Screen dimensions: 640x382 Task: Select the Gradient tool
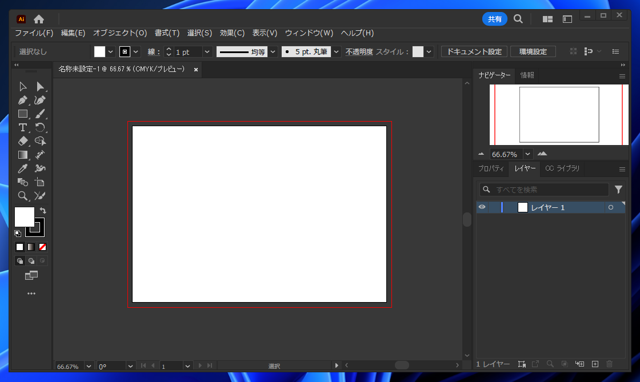(22, 155)
